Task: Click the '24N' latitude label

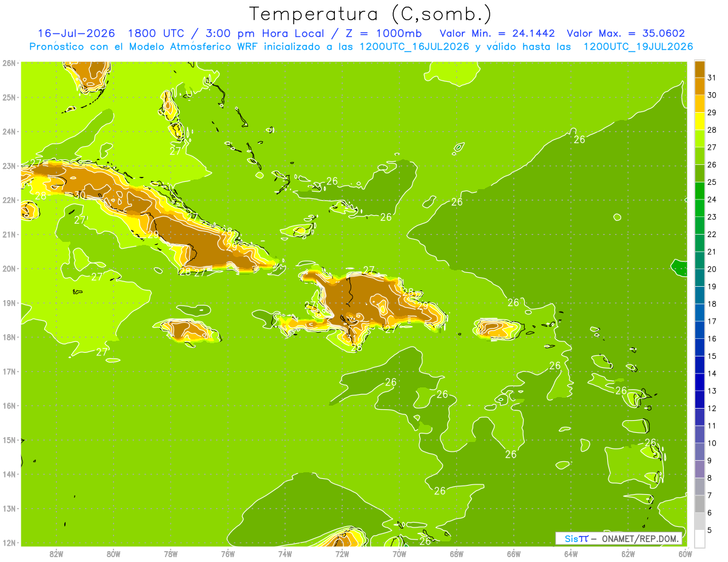Action: [x=8, y=131]
